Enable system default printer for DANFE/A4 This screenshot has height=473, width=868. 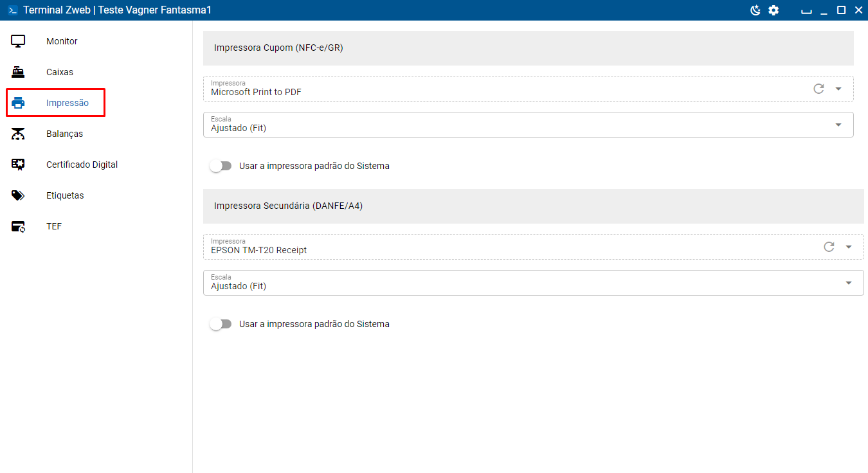[221, 324]
